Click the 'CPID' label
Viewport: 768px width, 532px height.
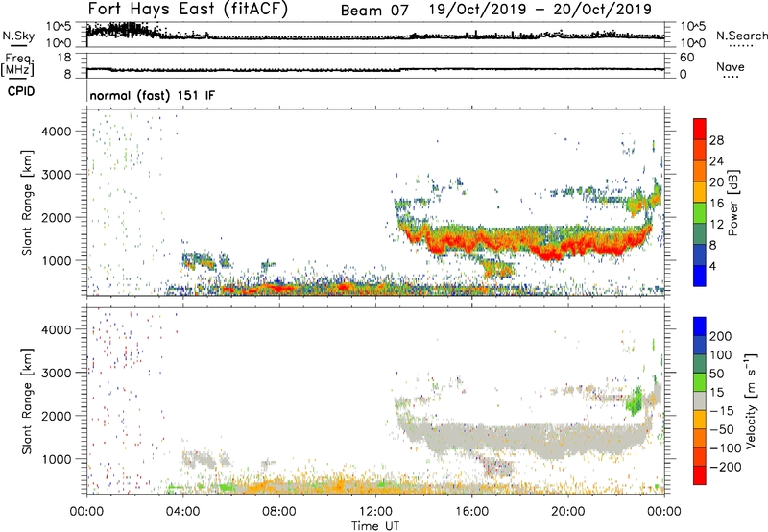coord(21,91)
